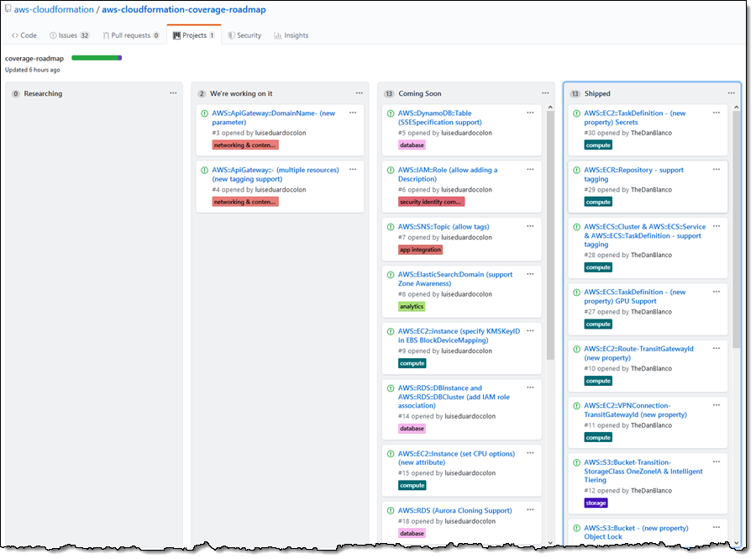This screenshot has width=756, height=559.
Task: Open the Researching column options menu
Action: (173, 93)
